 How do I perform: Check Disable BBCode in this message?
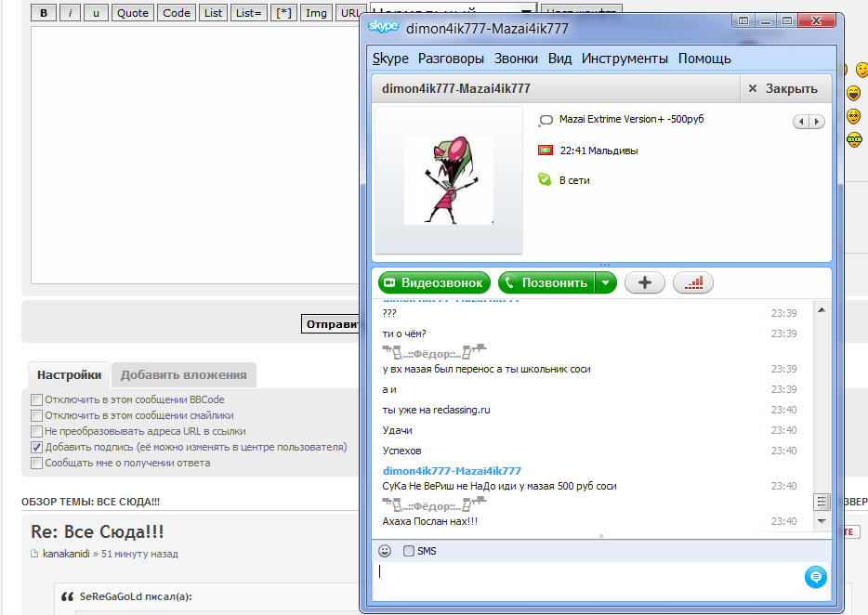click(x=36, y=399)
